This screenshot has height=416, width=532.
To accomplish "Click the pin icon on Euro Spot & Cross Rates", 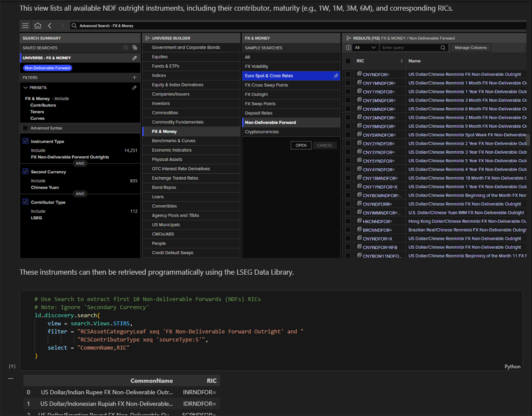I will pyautogui.click(x=336, y=76).
